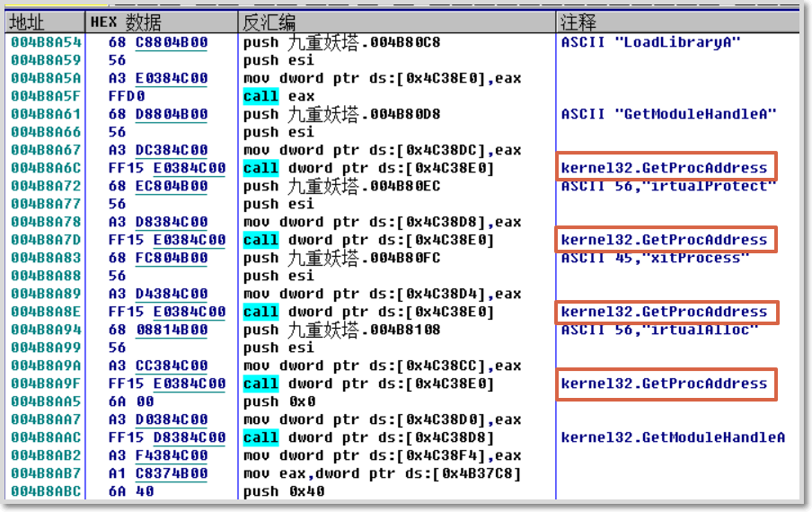Click the GetProcAddress comment at 004B8A9F
The width and height of the screenshot is (812, 512).
tap(665, 384)
